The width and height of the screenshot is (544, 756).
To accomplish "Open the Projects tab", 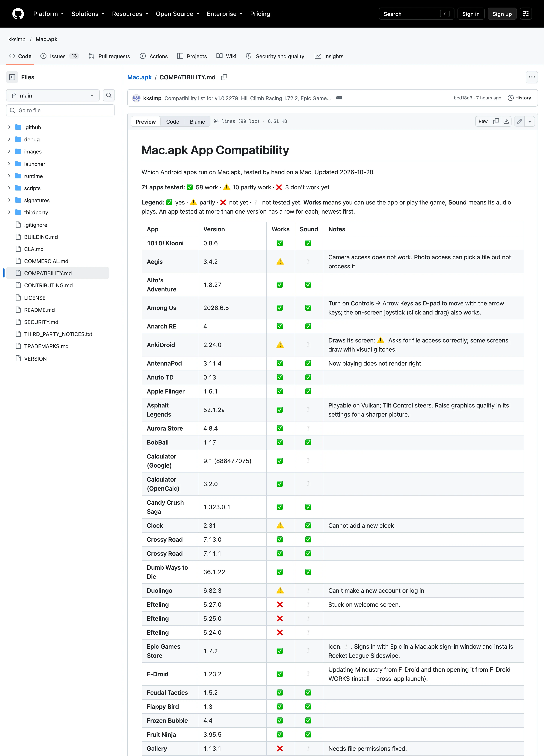I will click(x=192, y=56).
